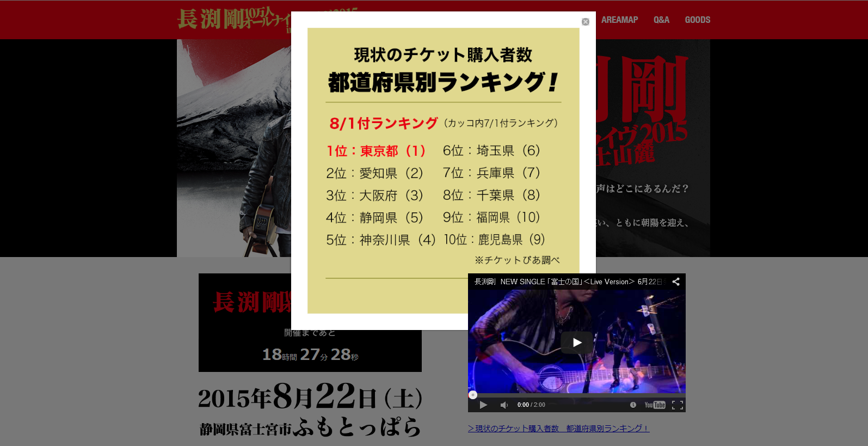Play the video using the center play button
The height and width of the screenshot is (446, 868).
577,343
